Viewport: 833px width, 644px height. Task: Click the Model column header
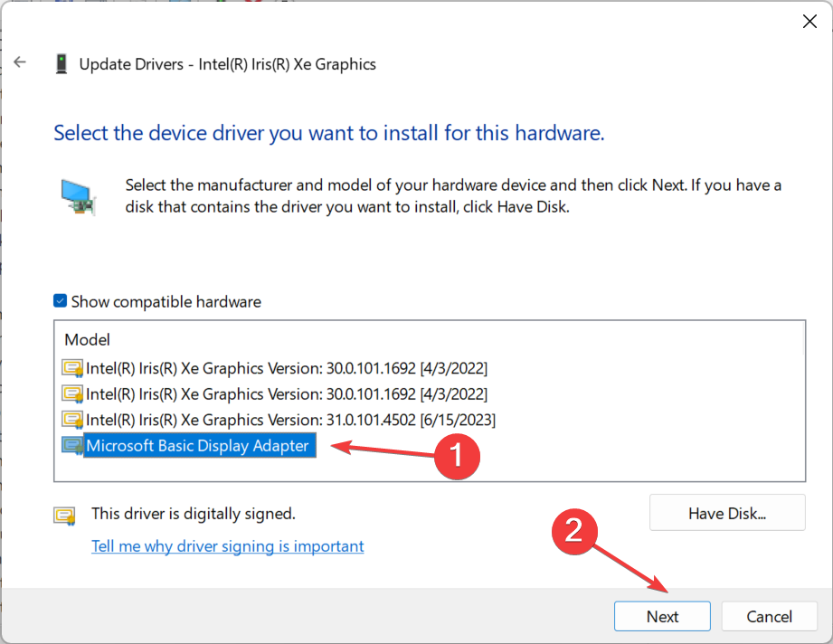87,339
